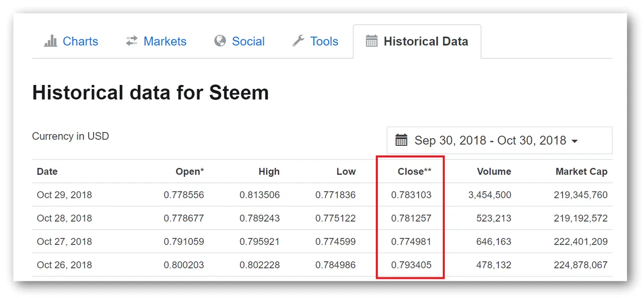
Task: Click the High column header
Action: 269,171
